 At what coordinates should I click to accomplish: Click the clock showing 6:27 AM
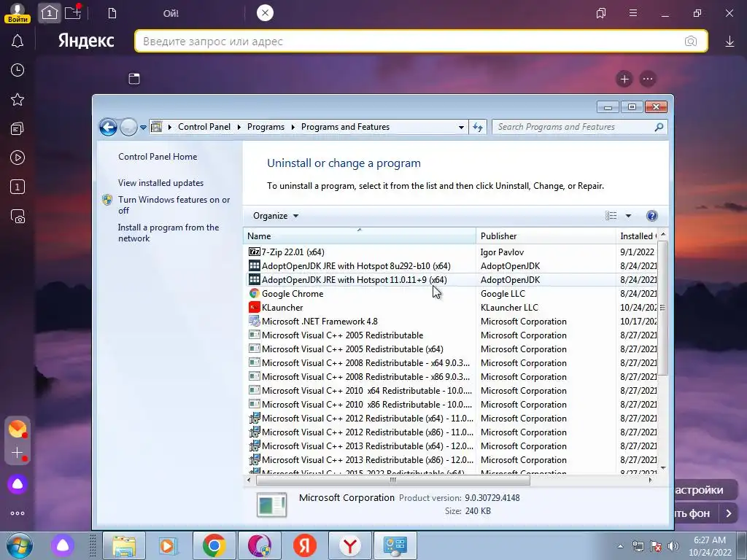pos(710,546)
